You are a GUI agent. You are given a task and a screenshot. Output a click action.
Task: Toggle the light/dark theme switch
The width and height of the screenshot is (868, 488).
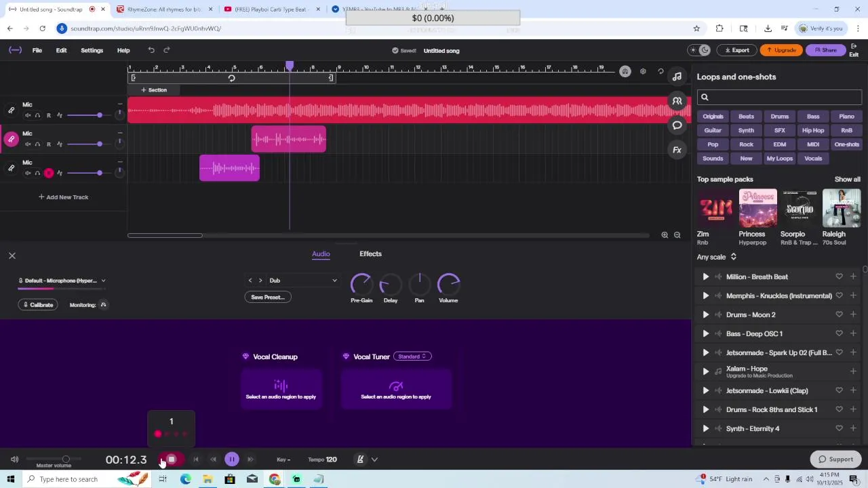(698, 50)
